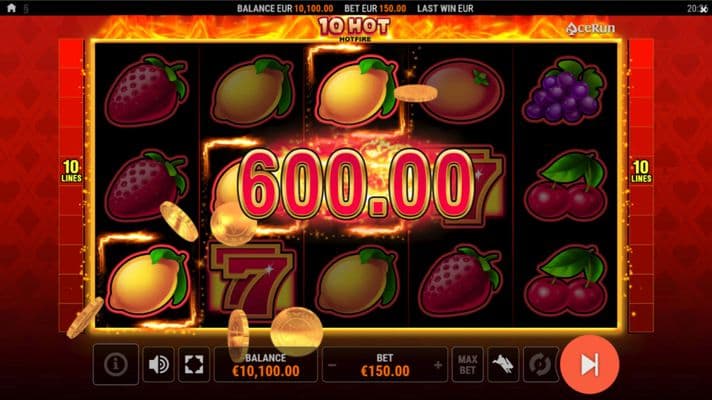
Task: Select the right 10 LINES indicator
Action: [641, 171]
